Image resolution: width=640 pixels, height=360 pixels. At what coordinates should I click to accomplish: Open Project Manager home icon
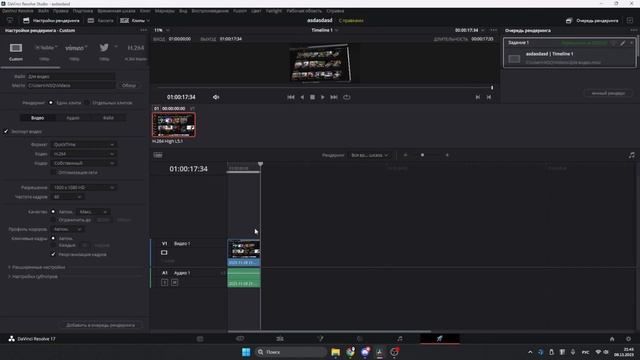coord(612,339)
